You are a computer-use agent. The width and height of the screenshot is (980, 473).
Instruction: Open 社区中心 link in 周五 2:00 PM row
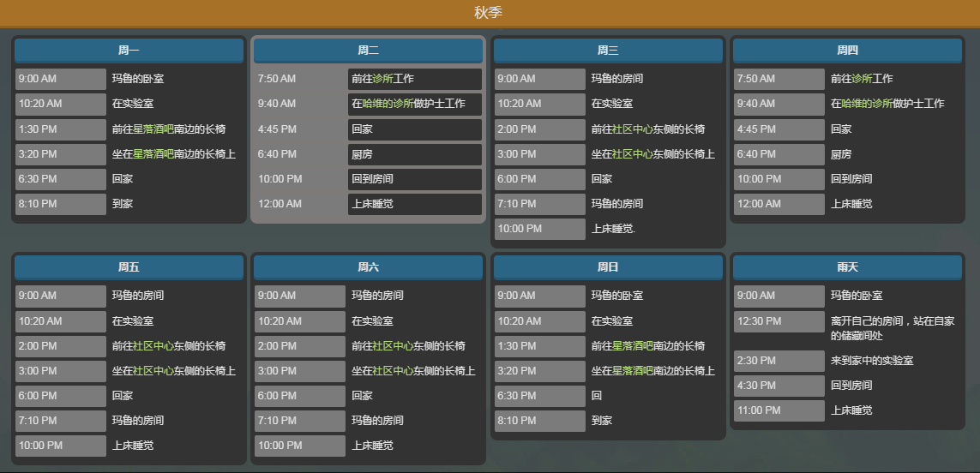click(x=153, y=346)
